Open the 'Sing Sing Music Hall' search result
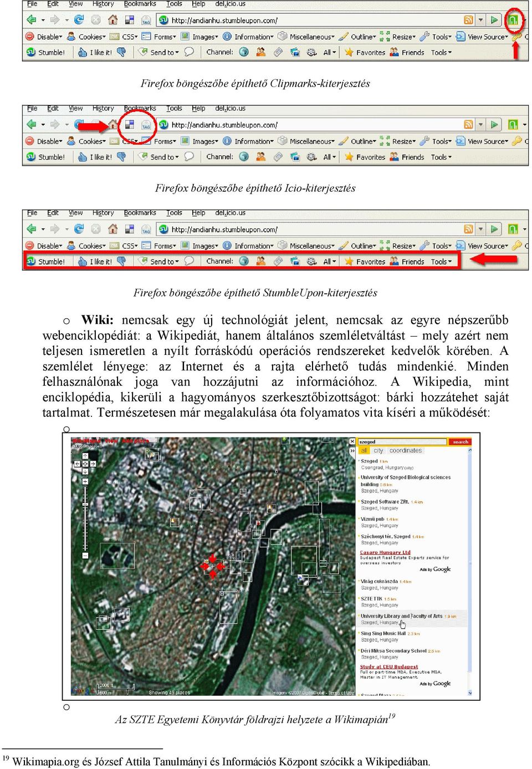The height and width of the screenshot is (769, 532). [383, 633]
